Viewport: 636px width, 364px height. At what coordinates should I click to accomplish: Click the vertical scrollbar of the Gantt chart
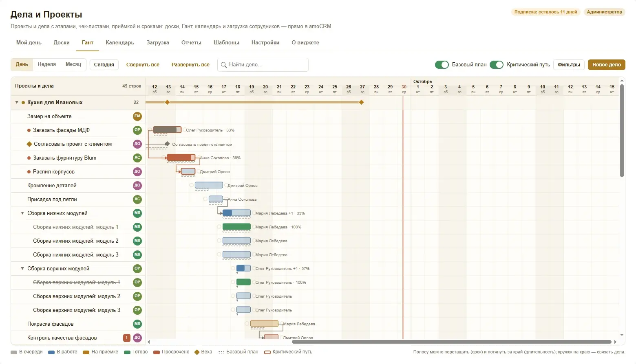622,130
